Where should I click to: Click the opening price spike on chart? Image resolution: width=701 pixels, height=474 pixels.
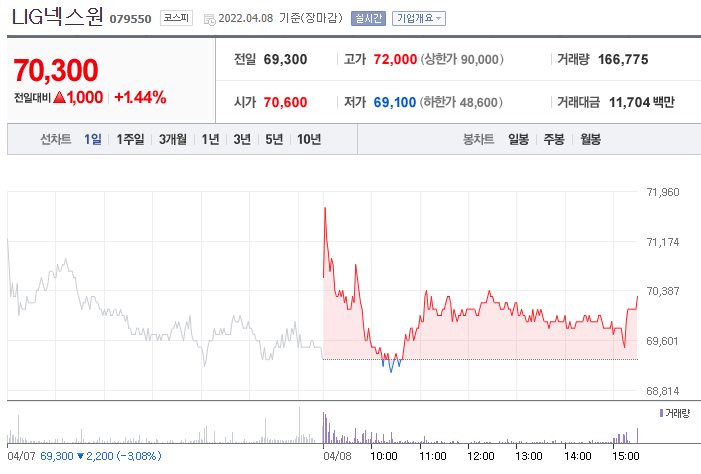click(325, 209)
